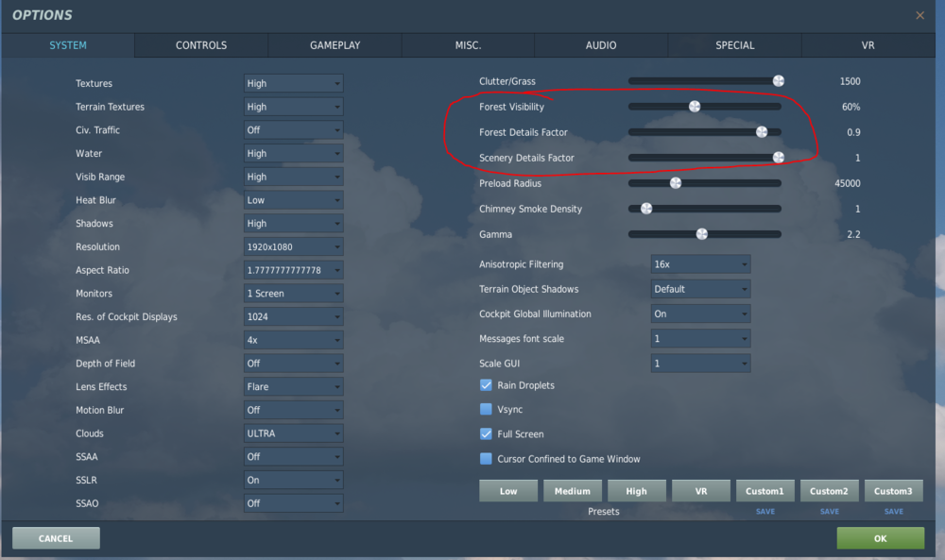Image resolution: width=945 pixels, height=560 pixels.
Task: Apply the VR preset
Action: (x=701, y=491)
